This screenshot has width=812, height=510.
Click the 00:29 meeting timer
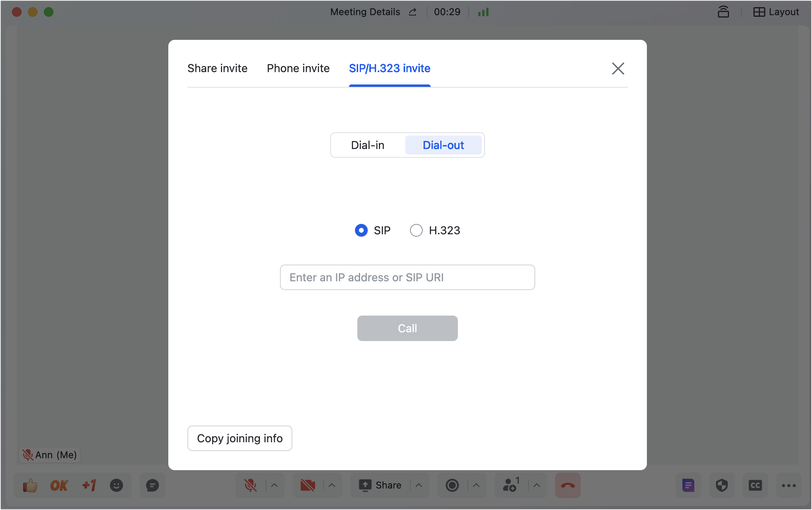pos(447,12)
